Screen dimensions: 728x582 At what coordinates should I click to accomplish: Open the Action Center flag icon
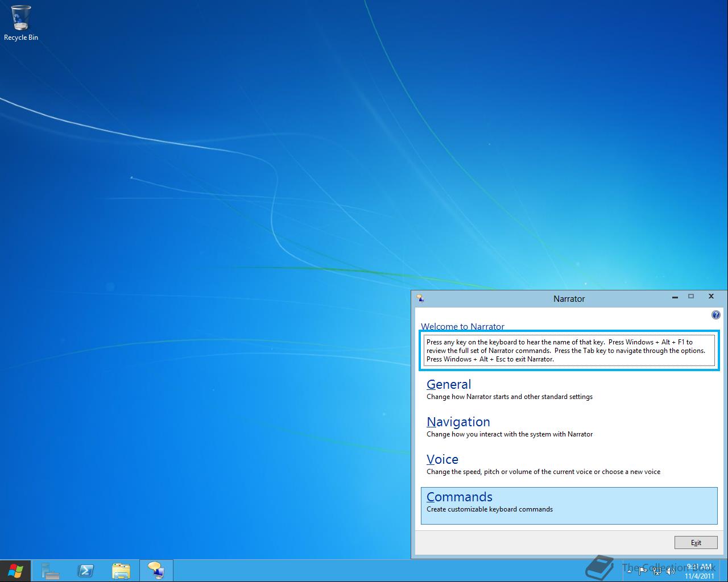pyautogui.click(x=643, y=570)
